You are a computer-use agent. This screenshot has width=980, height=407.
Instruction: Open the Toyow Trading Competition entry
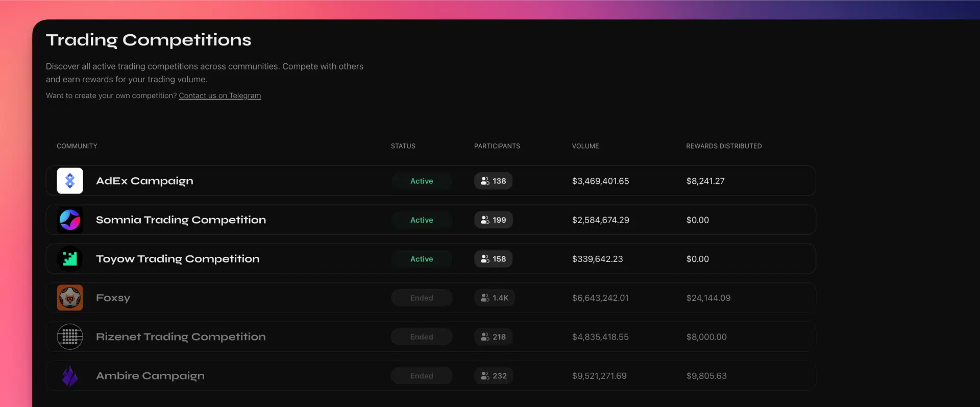click(x=431, y=259)
